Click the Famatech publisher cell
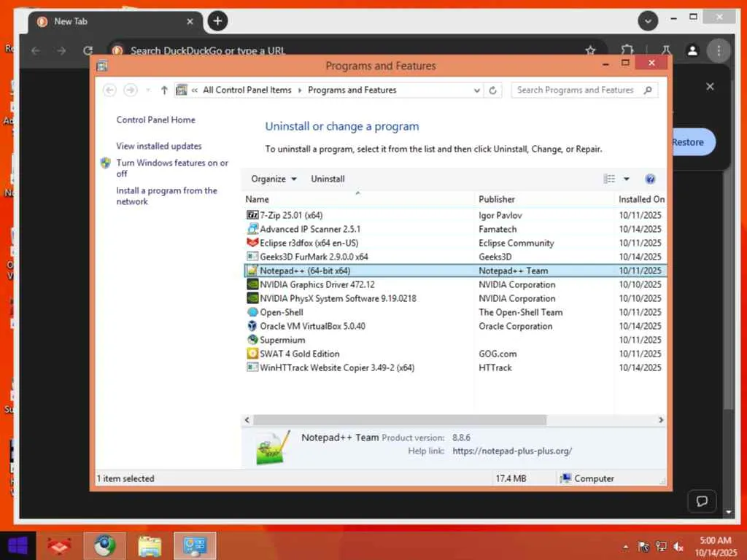The image size is (747, 560). (498, 229)
